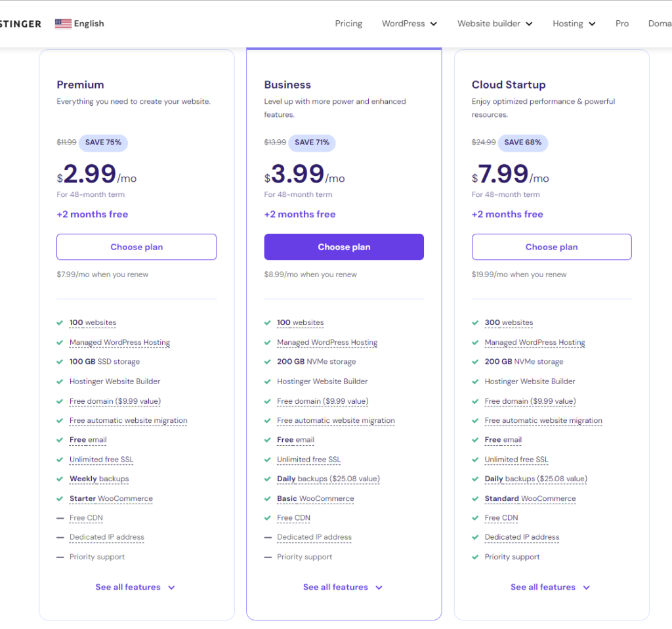Click Free email in Business plan
The image size is (672, 629).
coord(295,439)
